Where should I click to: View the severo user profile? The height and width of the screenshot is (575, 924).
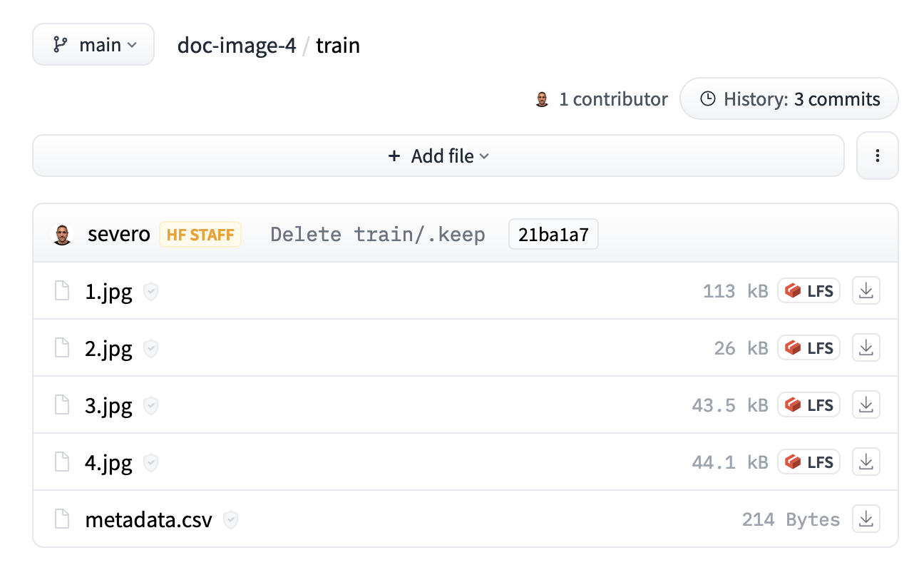[x=118, y=234]
